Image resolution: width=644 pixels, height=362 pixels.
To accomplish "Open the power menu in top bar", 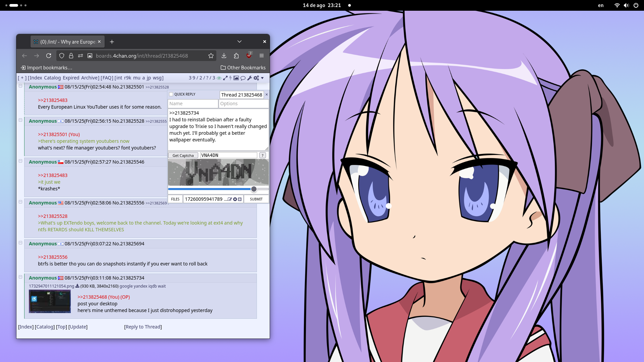I will 636,5.
